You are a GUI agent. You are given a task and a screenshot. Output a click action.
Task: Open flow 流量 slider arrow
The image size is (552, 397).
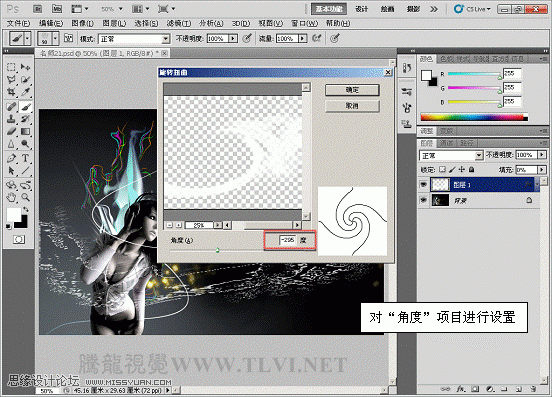(303, 38)
